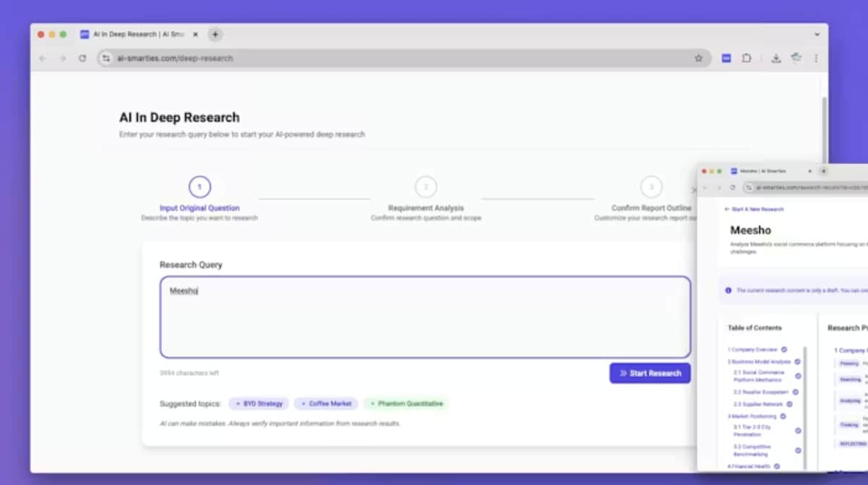868x485 pixels.
Task: Open 2.2 Reseller Ecosystem in contents
Action: coord(760,392)
